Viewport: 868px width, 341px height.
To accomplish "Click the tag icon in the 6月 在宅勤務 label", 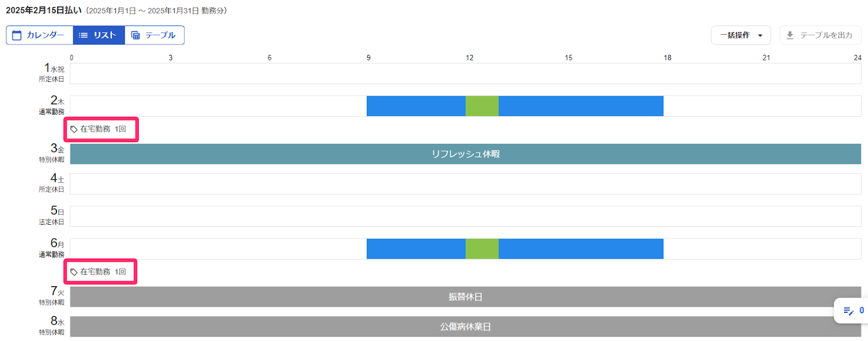I will (74, 272).
